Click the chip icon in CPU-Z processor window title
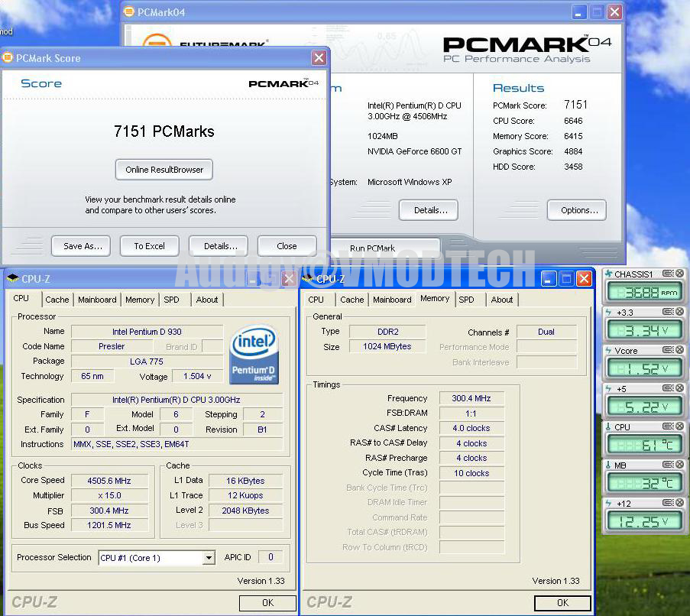Viewport: 690px width, 616px height. [x=13, y=278]
